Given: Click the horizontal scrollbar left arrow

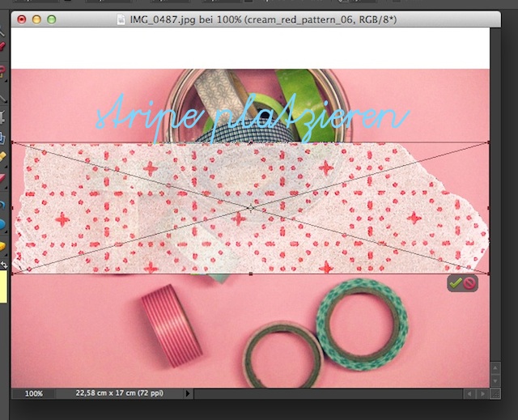Looking at the screenshot, I should coord(469,393).
